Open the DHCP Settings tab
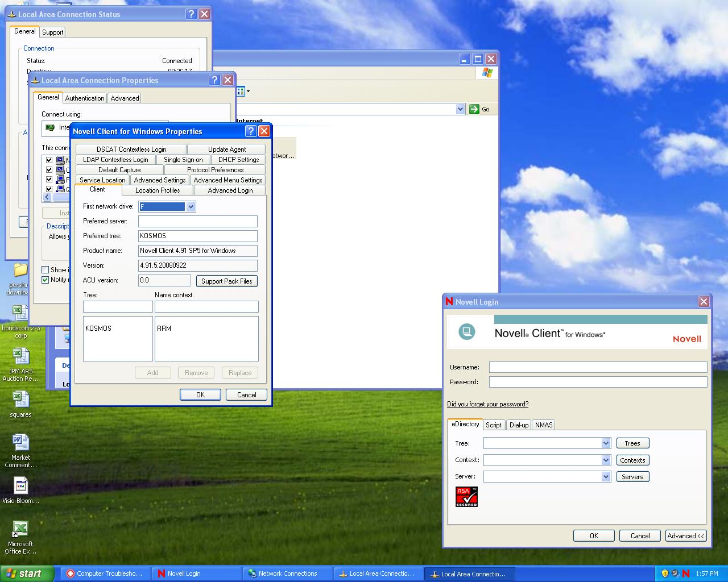728x582 pixels. (238, 160)
